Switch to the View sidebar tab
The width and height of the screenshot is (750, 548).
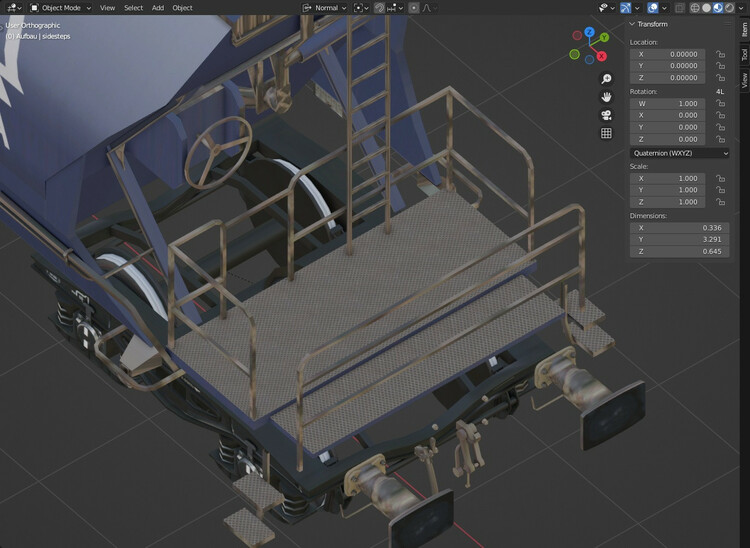745,80
